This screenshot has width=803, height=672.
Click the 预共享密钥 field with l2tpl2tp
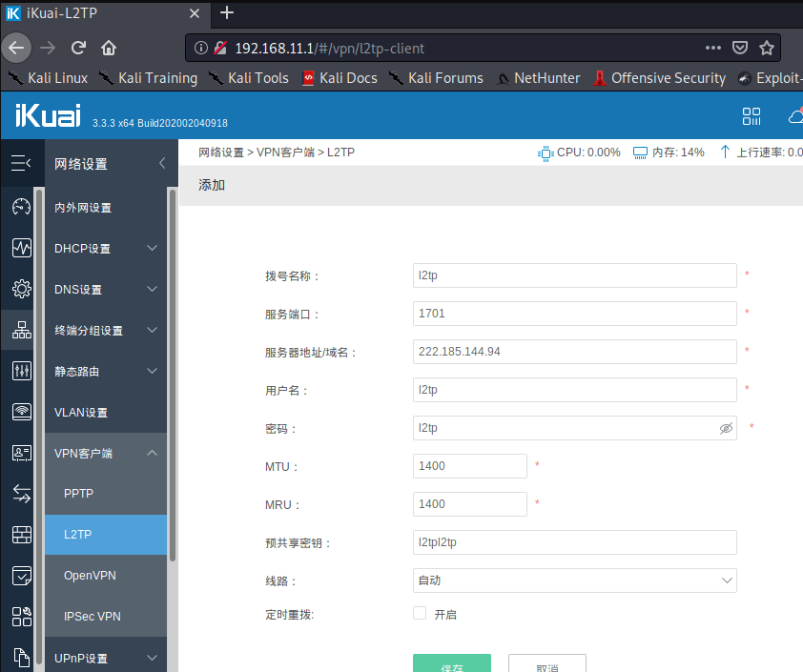tap(575, 542)
